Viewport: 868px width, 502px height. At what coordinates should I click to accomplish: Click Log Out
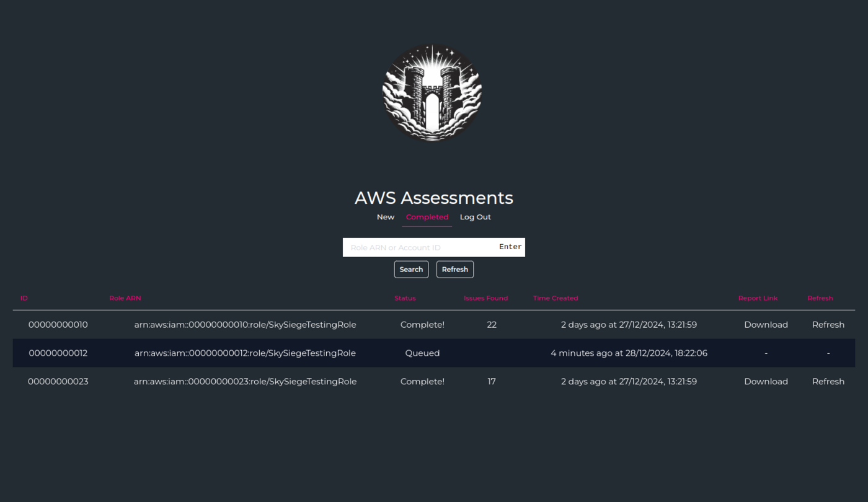click(476, 217)
